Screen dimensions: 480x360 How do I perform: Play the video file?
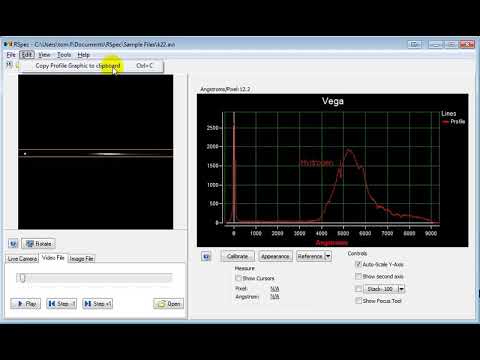point(26,304)
